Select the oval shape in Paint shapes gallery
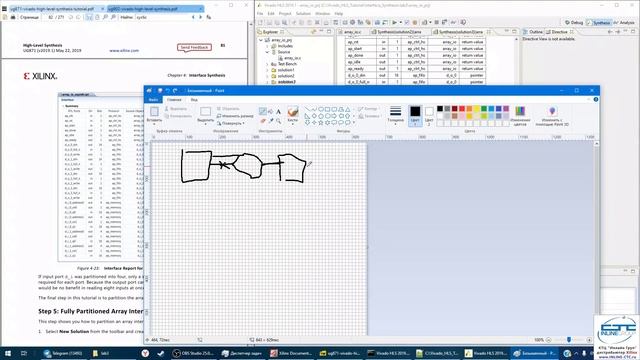The image size is (640, 360). click(321, 109)
